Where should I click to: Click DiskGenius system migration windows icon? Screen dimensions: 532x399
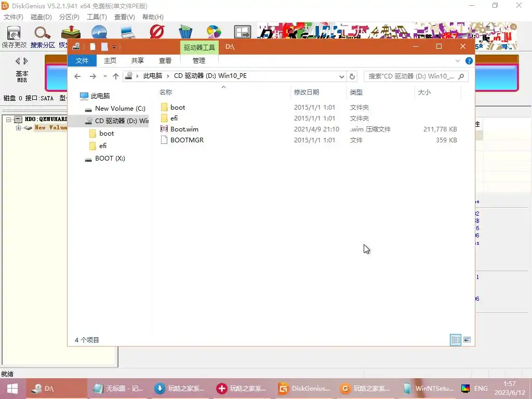243,32
